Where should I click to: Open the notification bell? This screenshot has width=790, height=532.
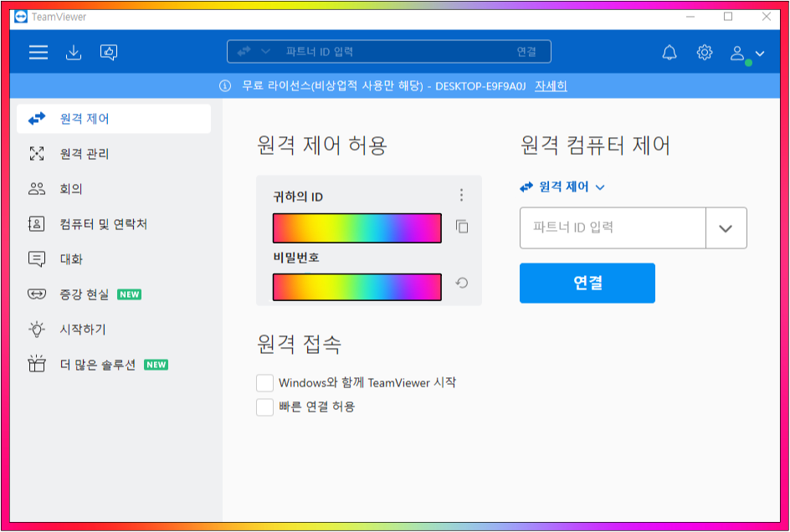668,52
